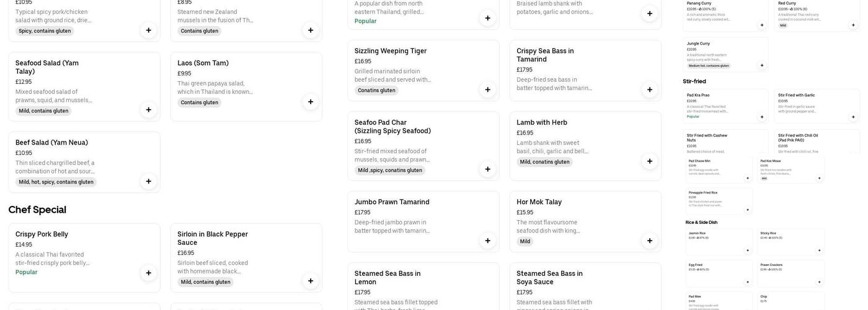Image resolution: width=868 pixels, height=310 pixels.
Task: Add Sizzling Weeping Tiger to basket
Action: pyautogui.click(x=488, y=89)
